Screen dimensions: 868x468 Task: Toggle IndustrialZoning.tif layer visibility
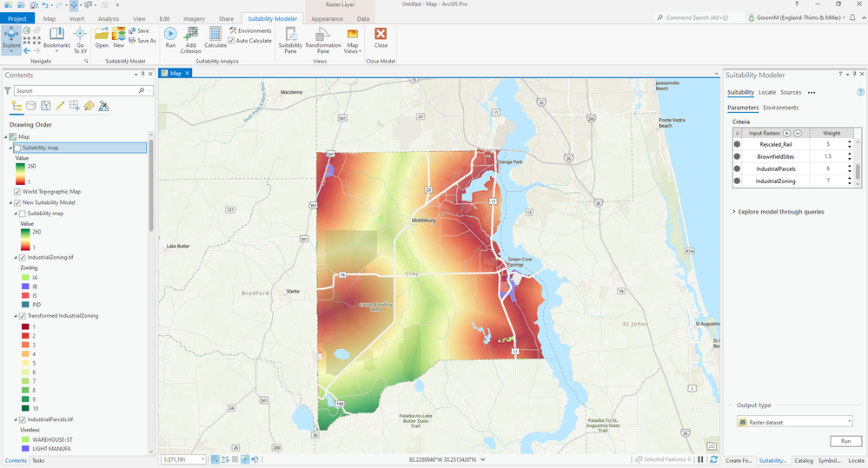23,258
